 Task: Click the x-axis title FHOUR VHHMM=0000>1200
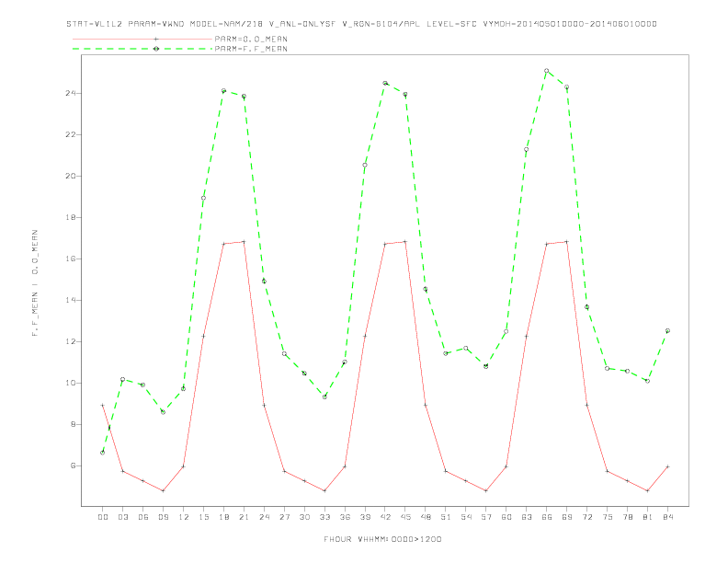click(382, 539)
